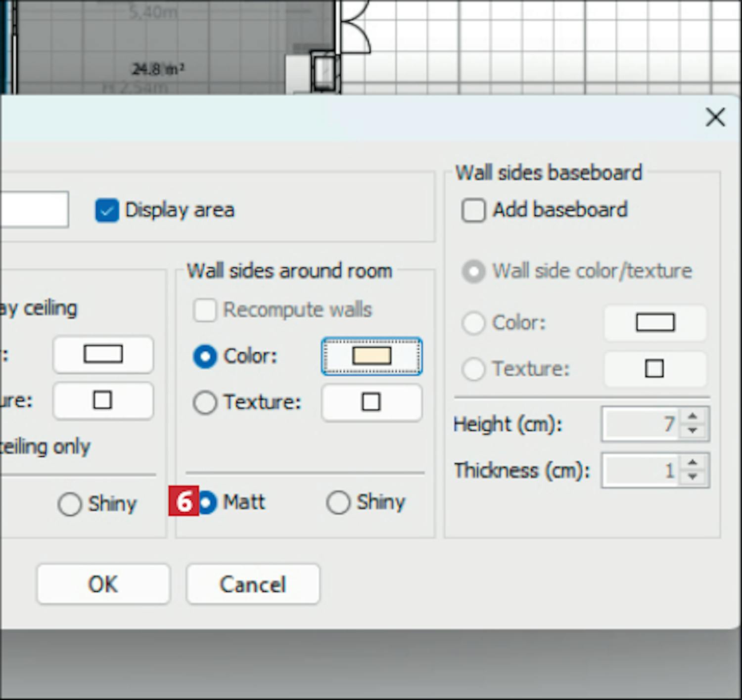
Task: Open the ceiling color swatch button
Action: (x=103, y=354)
